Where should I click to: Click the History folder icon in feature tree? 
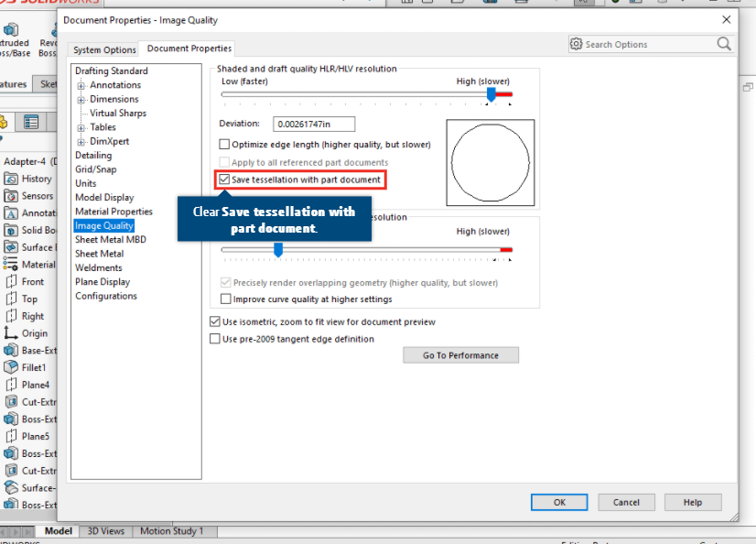[x=11, y=179]
